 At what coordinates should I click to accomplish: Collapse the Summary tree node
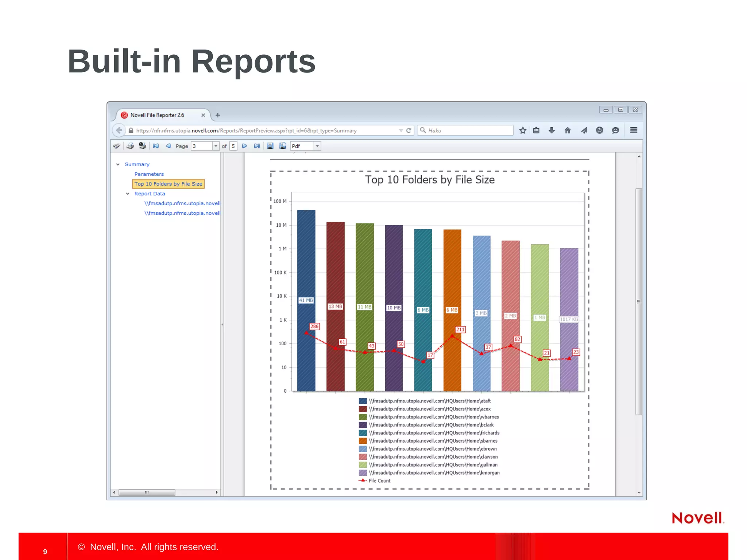(x=118, y=164)
